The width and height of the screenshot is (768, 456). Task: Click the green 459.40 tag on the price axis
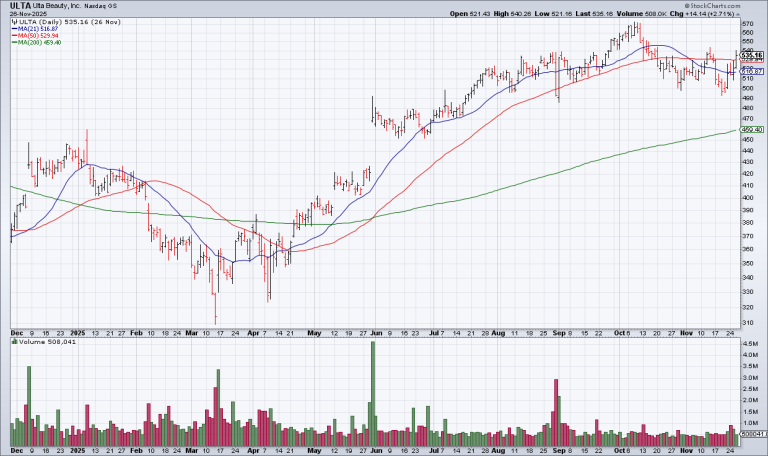[x=752, y=130]
